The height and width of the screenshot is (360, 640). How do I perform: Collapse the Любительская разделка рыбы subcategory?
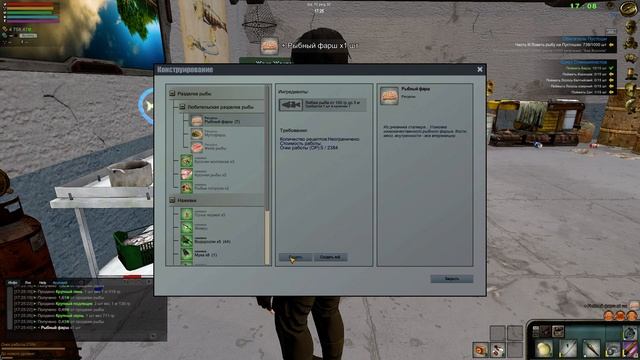click(x=182, y=107)
